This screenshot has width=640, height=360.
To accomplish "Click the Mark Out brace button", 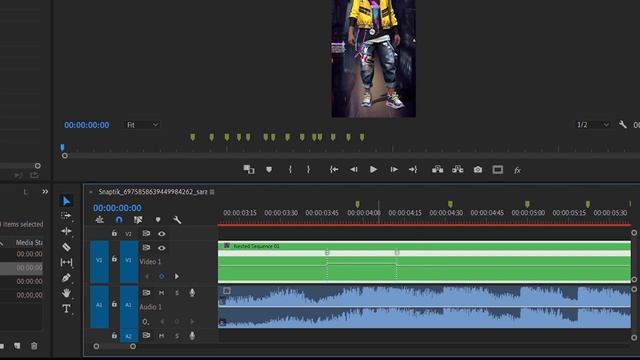I will coord(309,169).
